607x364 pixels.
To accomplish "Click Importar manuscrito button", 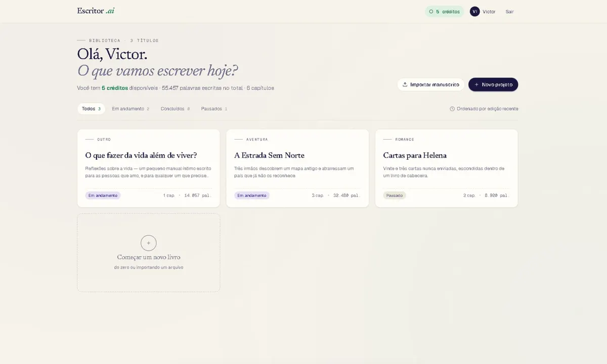I will pyautogui.click(x=430, y=84).
